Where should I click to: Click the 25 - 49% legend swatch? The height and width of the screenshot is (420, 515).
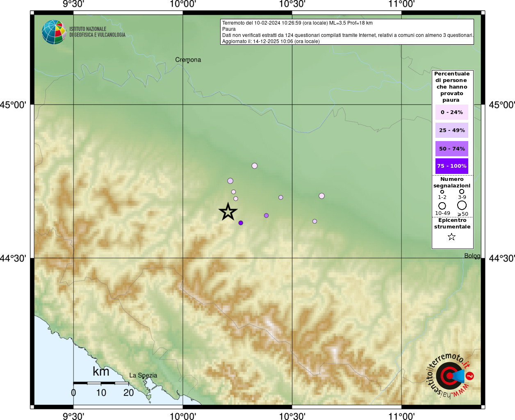[452, 130]
